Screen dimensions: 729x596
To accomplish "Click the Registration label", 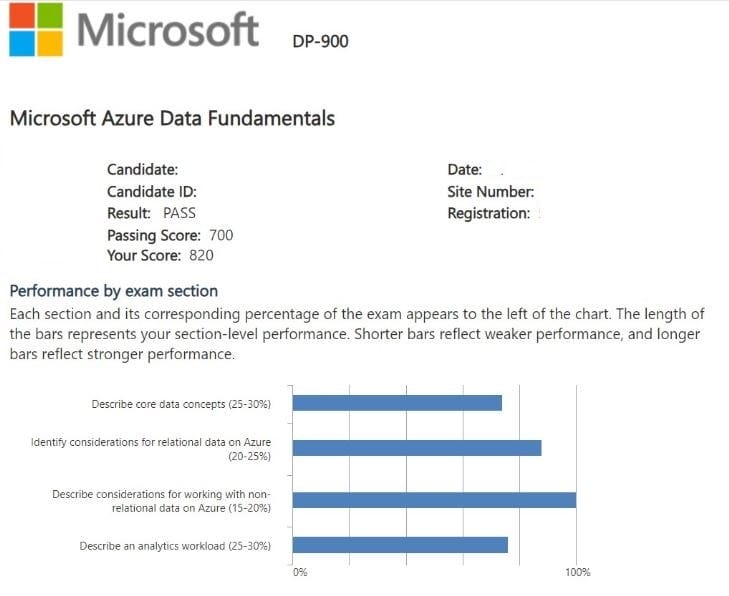I will [x=488, y=213].
